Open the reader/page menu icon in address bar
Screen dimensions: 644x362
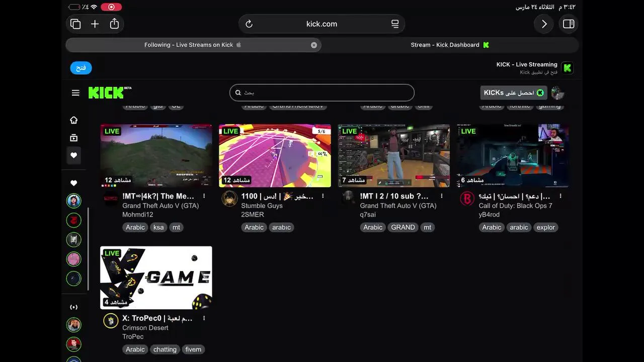[x=395, y=24]
